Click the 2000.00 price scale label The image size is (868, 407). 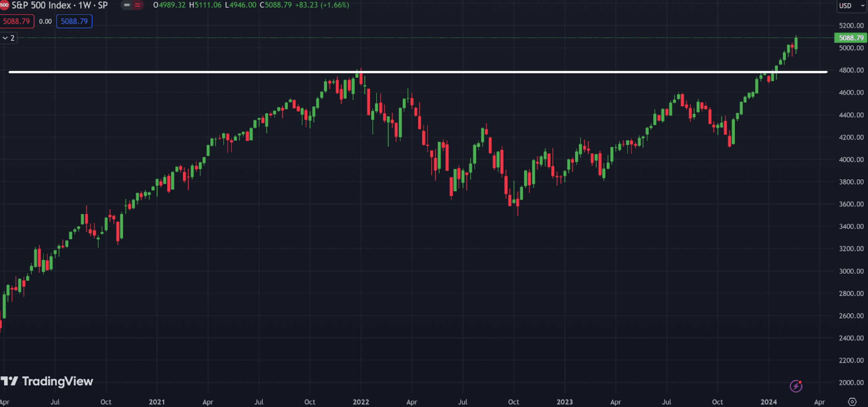tap(851, 382)
